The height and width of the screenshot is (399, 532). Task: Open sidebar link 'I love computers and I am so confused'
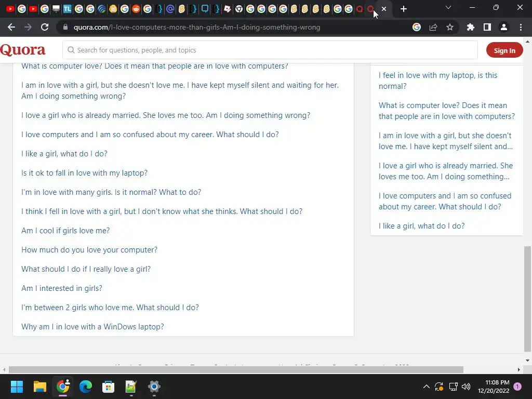tap(445, 201)
